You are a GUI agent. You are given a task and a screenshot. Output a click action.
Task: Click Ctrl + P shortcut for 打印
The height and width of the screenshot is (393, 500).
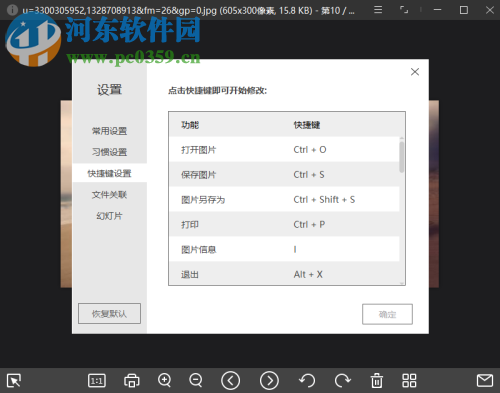(309, 225)
